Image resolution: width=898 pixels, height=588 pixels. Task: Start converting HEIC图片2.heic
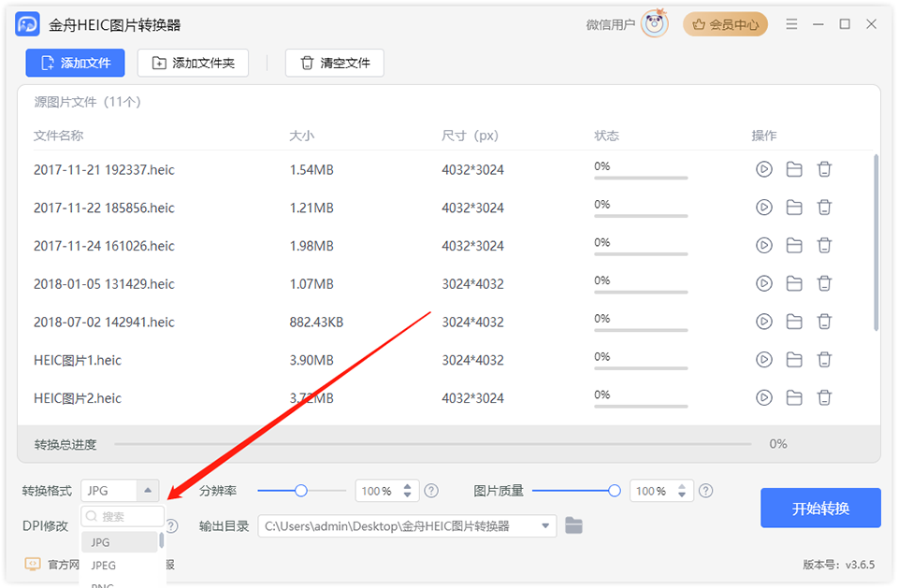[x=764, y=397]
